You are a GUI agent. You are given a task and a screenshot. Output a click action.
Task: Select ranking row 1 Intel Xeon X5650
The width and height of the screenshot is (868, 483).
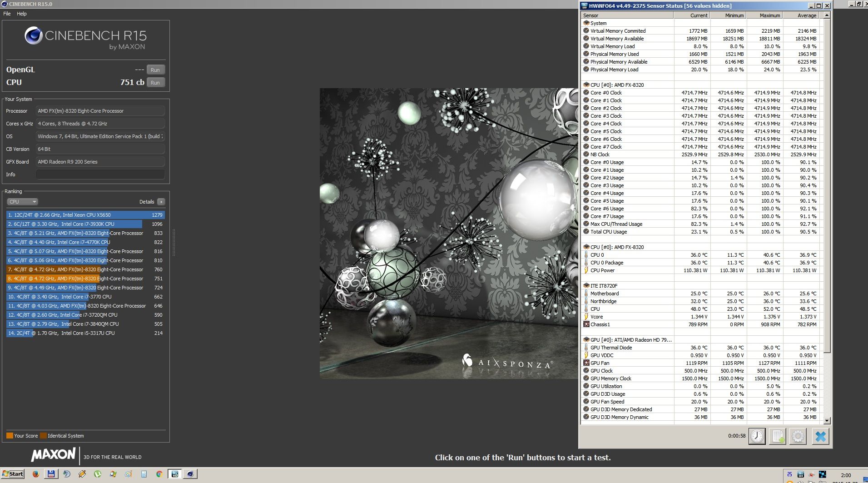85,215
